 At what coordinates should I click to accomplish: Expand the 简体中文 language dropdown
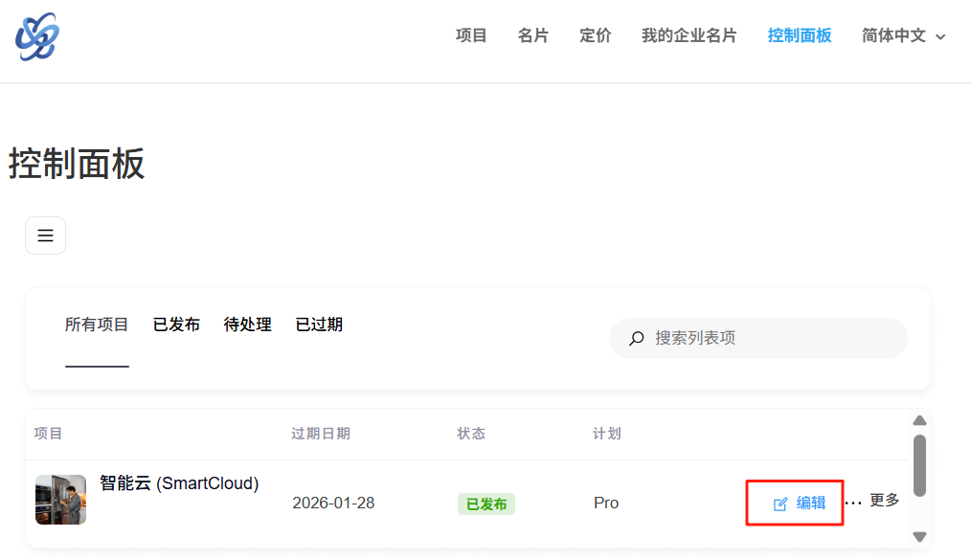903,36
